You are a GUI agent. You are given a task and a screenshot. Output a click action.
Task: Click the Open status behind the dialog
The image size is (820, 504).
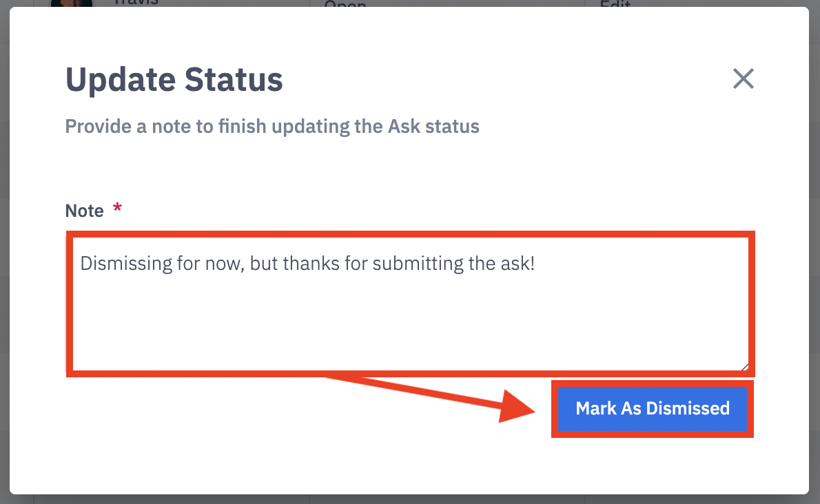coord(345,3)
